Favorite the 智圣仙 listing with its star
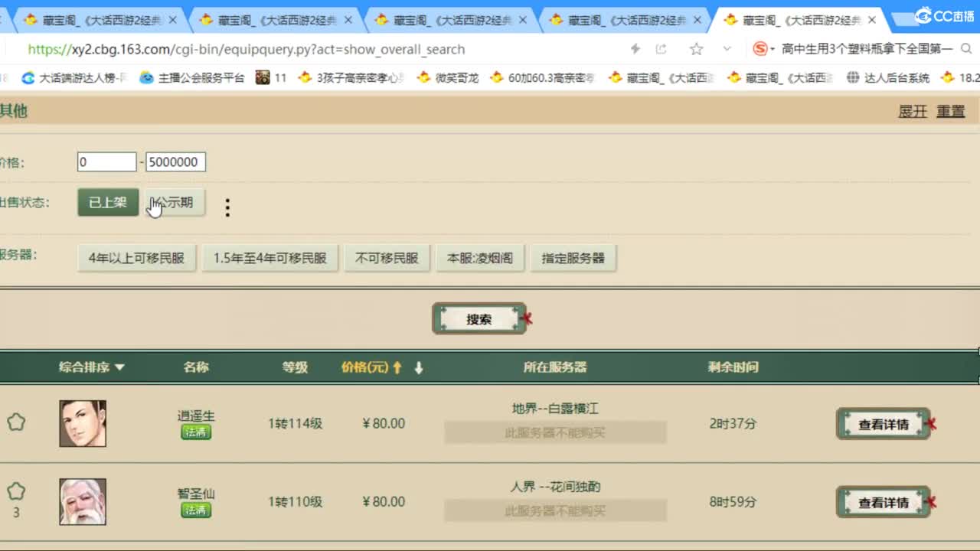This screenshot has width=980, height=551. 16,491
